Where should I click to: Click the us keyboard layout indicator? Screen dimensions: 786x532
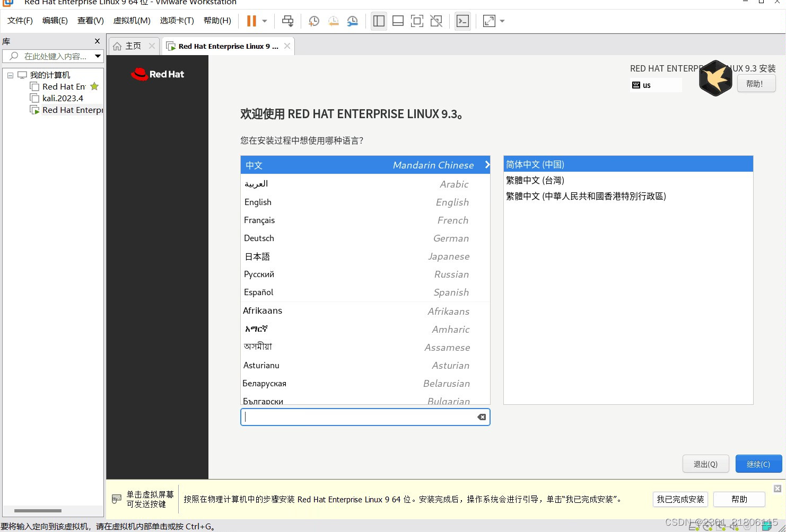(656, 85)
